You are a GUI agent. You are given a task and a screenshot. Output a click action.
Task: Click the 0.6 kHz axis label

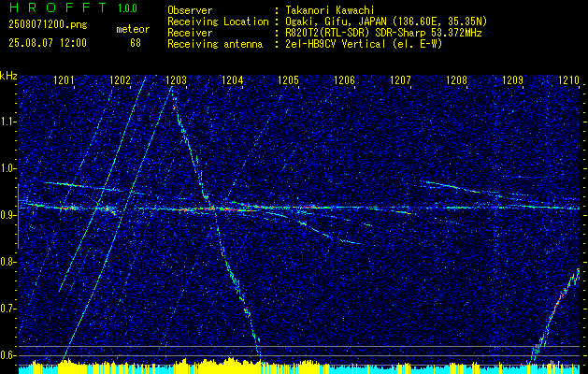[x=7, y=355]
